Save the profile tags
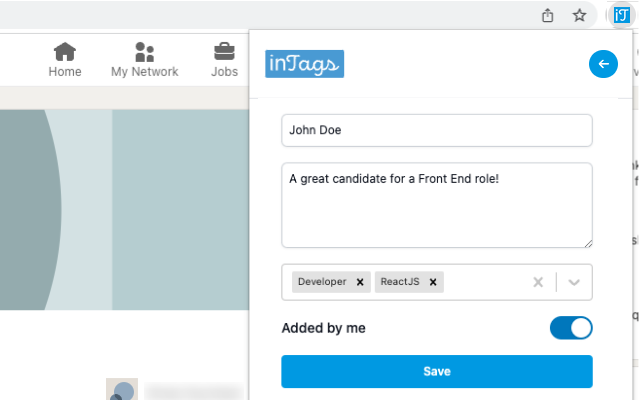The height and width of the screenshot is (400, 640). tap(437, 371)
